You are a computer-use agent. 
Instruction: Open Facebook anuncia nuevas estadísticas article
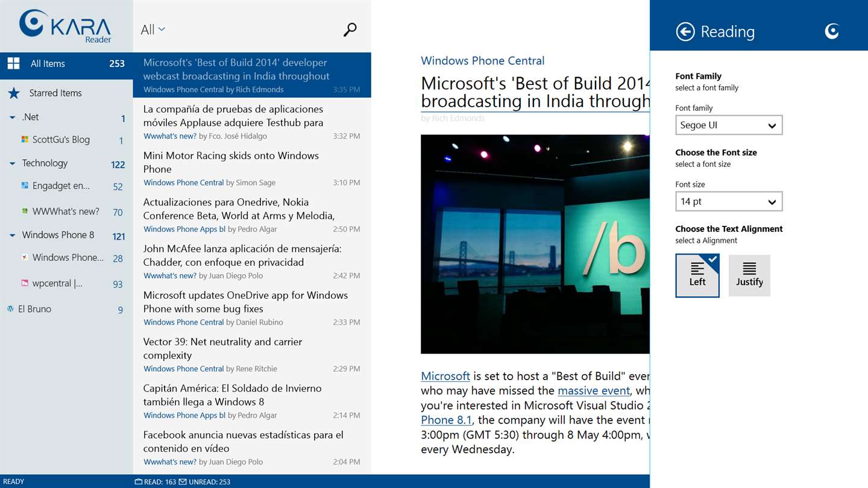coord(252,447)
